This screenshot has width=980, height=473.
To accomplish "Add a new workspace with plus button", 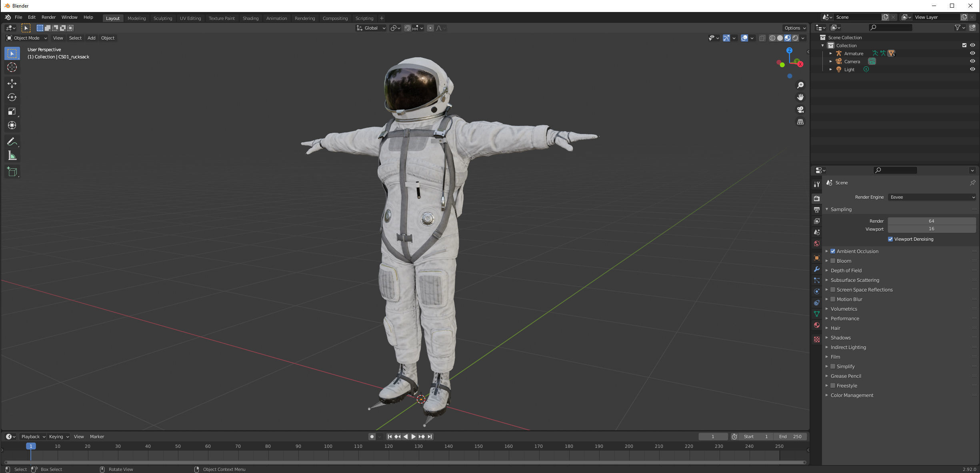I will [x=382, y=18].
